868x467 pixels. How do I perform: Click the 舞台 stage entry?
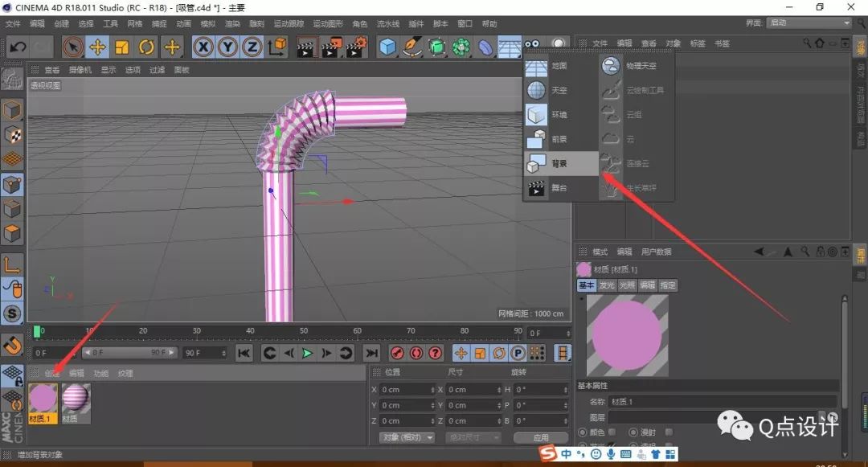coord(560,189)
